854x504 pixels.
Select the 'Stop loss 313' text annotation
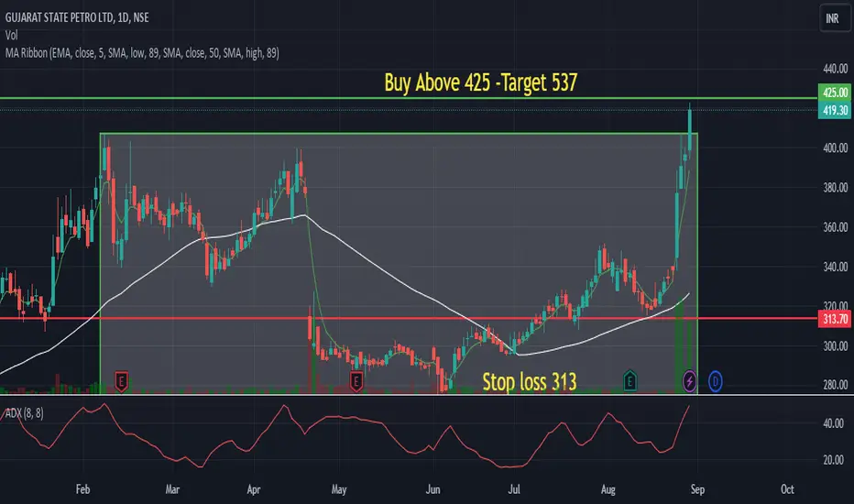click(530, 381)
